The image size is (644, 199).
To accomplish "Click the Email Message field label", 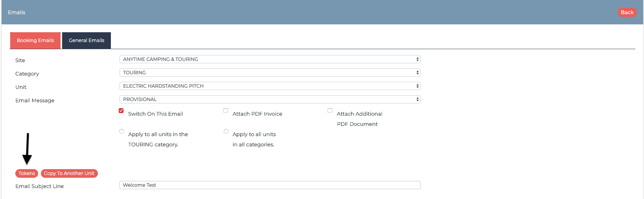I will pyautogui.click(x=35, y=101).
